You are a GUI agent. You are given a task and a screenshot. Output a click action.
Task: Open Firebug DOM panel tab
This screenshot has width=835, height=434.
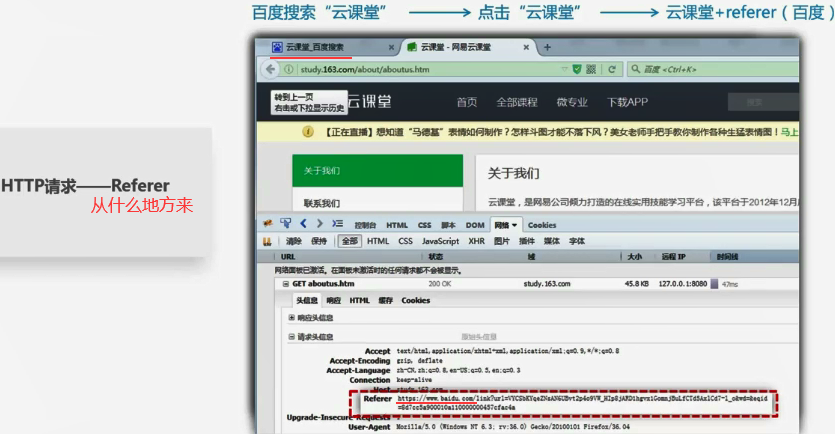point(475,225)
